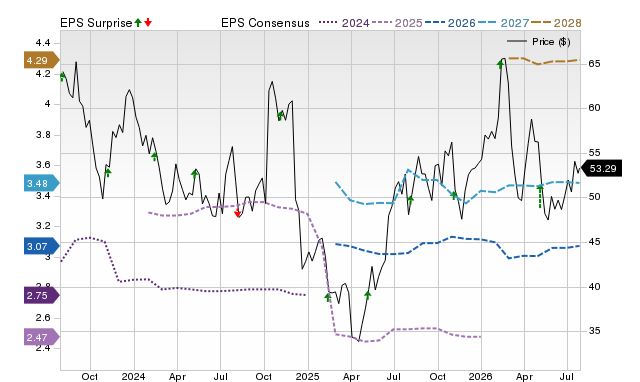Click the EPS Consensus legend label
This screenshot has width=640, height=382.
tap(265, 23)
